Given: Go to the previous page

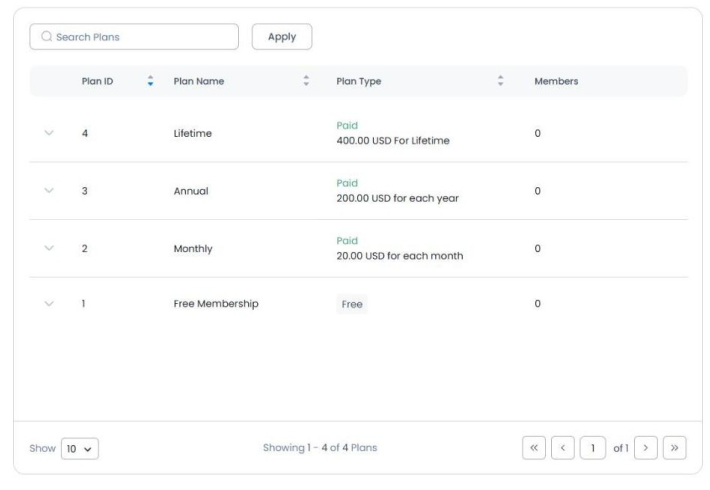Looking at the screenshot, I should [563, 448].
